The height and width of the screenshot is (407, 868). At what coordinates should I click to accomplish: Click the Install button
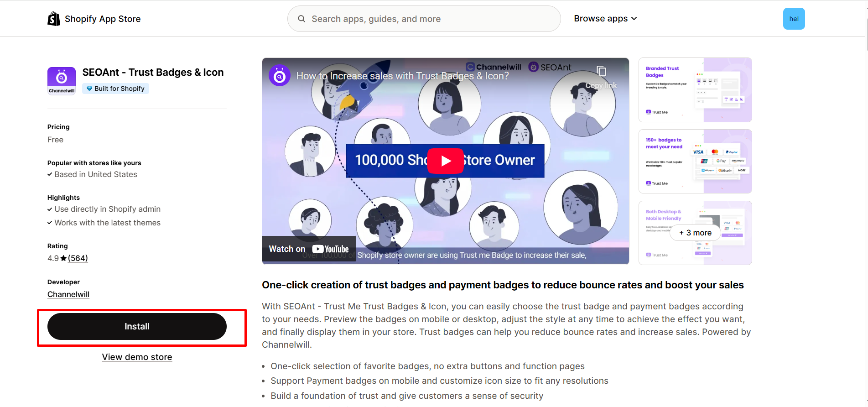coord(137,326)
